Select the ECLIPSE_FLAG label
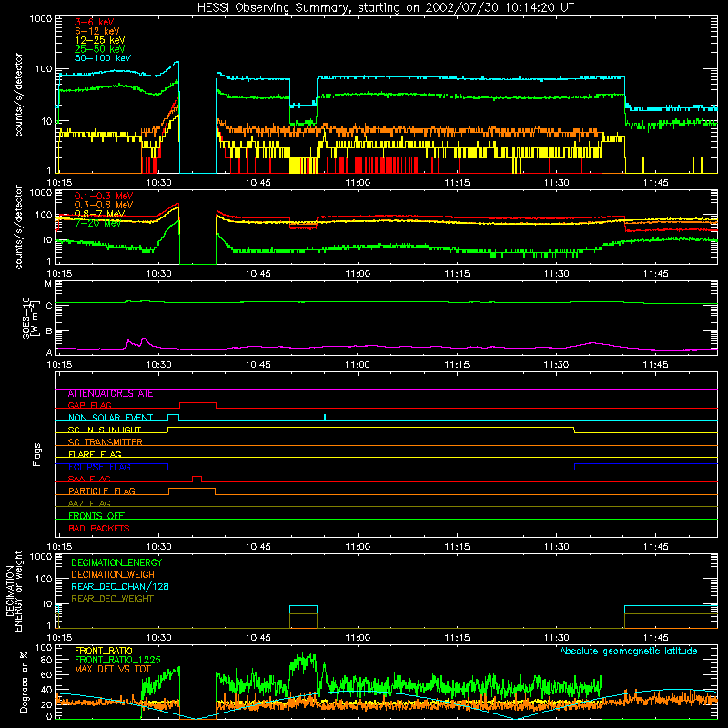728x728 pixels. tap(99, 467)
